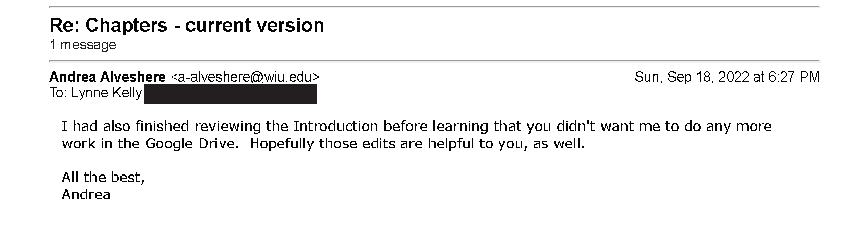Click "Google Drive" in the message text
868x225 pixels.
(x=191, y=144)
